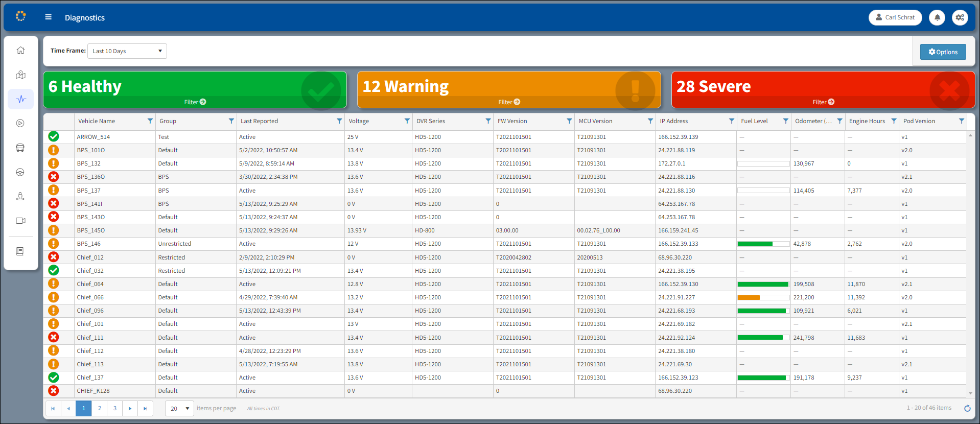
Task: Go to the next page arrow
Action: 130,408
